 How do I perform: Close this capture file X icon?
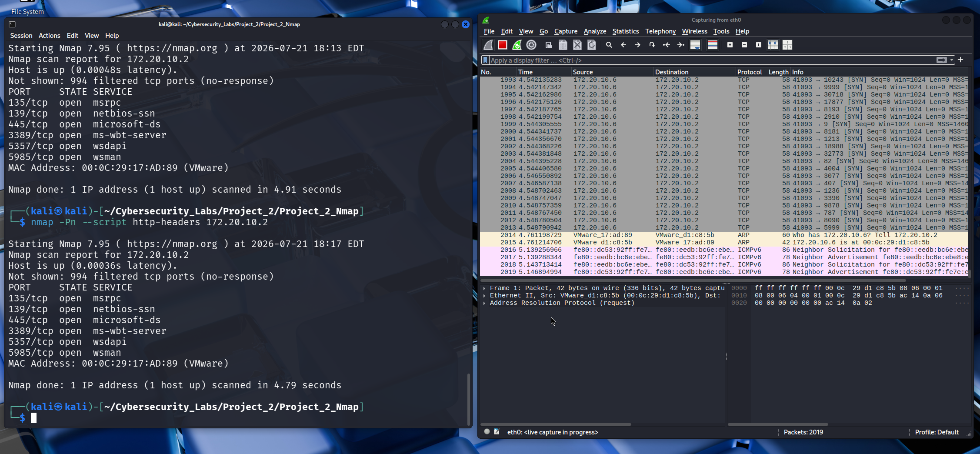click(x=577, y=45)
